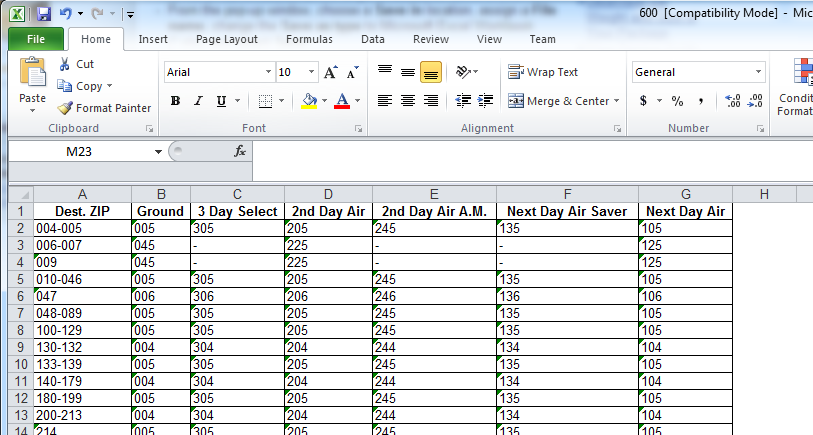Toggle Wrap Text for selected cells
The height and width of the screenshot is (435, 813).
point(543,72)
